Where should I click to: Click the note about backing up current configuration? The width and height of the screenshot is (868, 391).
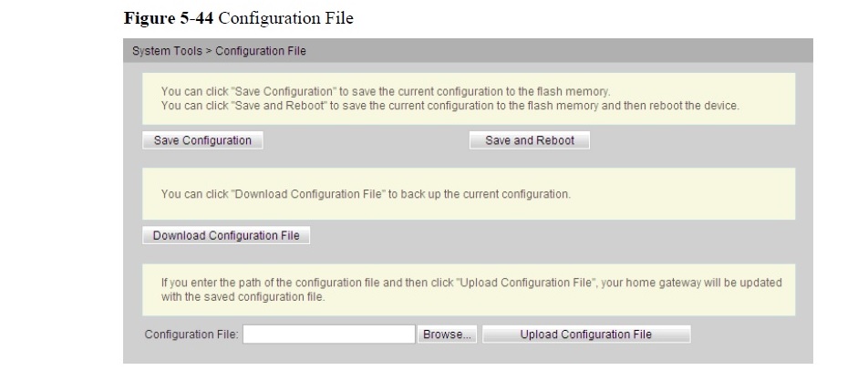pos(366,194)
